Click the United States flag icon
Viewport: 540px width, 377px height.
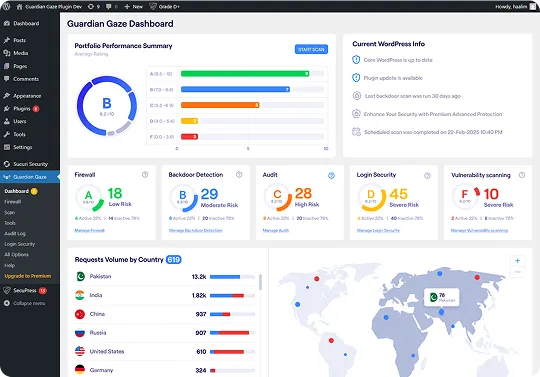point(80,352)
